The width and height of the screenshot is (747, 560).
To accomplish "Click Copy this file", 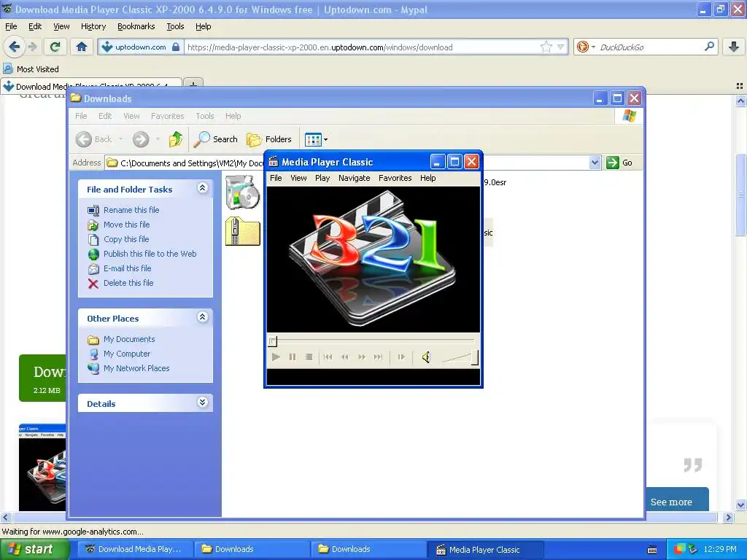I will coord(126,239).
